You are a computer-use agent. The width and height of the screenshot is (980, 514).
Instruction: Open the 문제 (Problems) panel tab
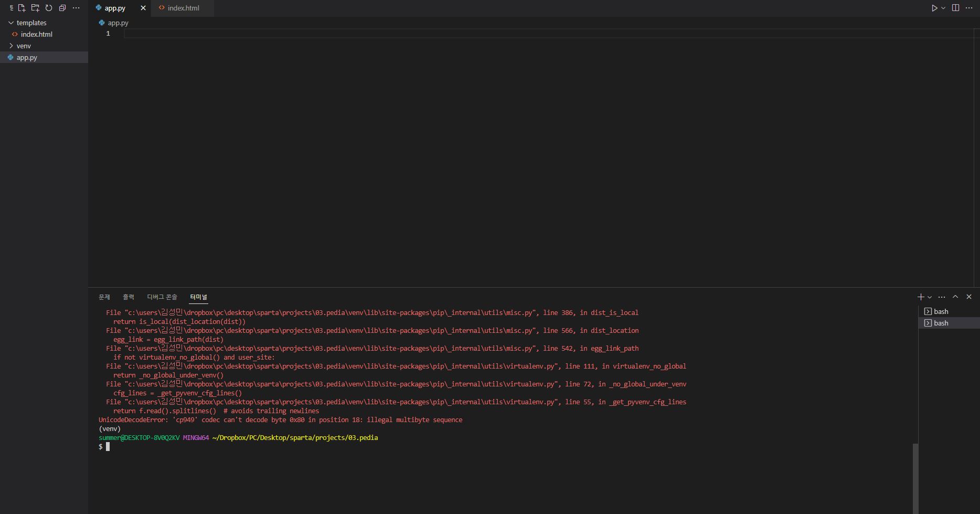coord(104,297)
